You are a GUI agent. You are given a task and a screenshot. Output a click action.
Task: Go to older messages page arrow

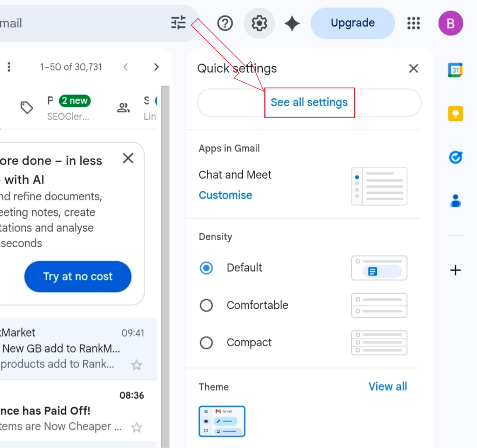tap(156, 67)
